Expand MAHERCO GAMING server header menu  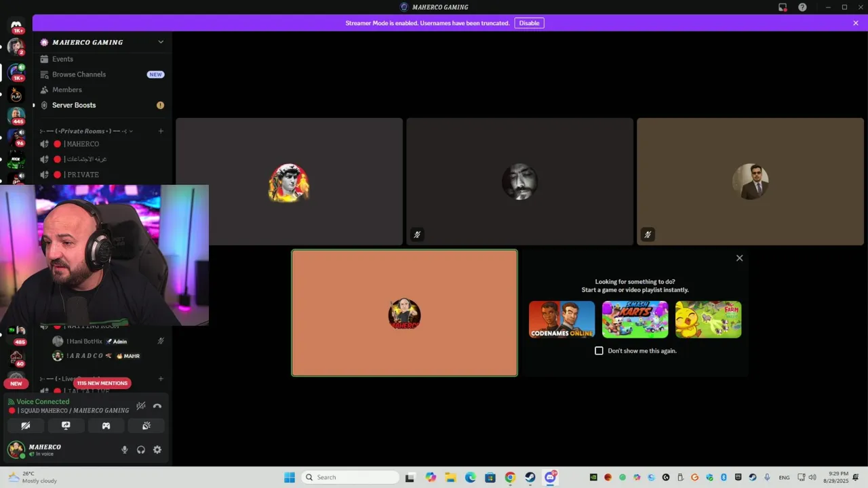pyautogui.click(x=102, y=42)
